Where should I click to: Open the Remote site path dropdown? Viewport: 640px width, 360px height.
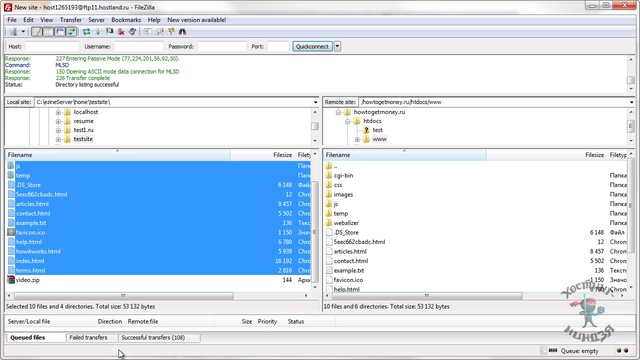pos(631,102)
